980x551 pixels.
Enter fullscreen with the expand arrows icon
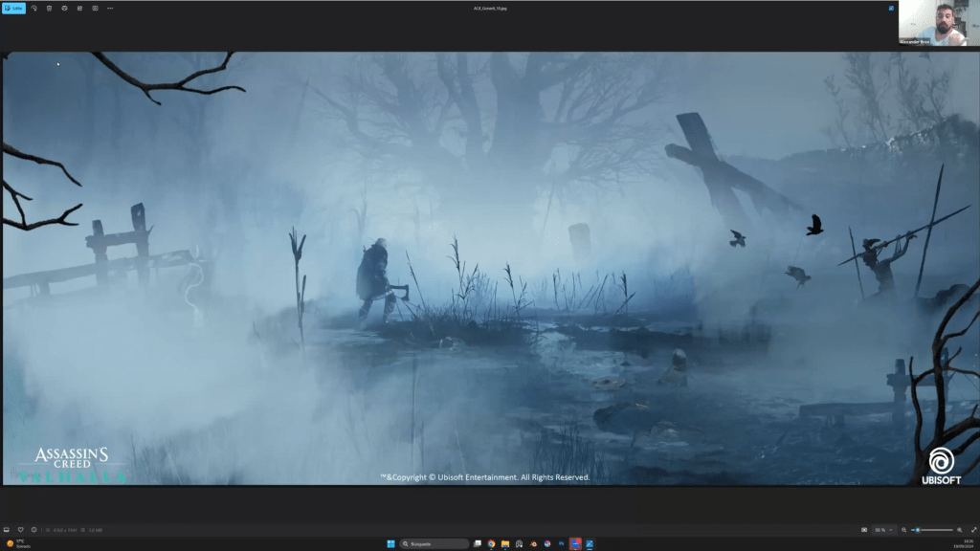(973, 530)
